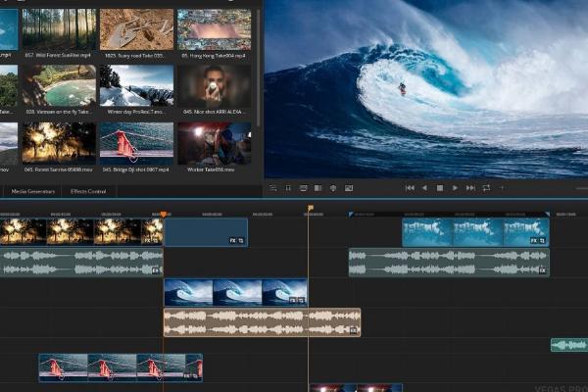Click file name '05. Hong Kong Take004.mp4'

click(214, 56)
